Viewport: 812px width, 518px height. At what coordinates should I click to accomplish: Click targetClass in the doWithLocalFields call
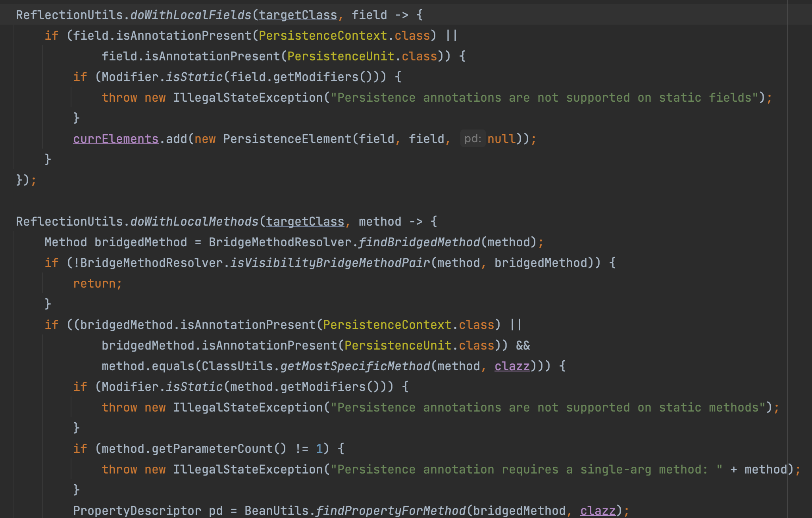tap(298, 15)
